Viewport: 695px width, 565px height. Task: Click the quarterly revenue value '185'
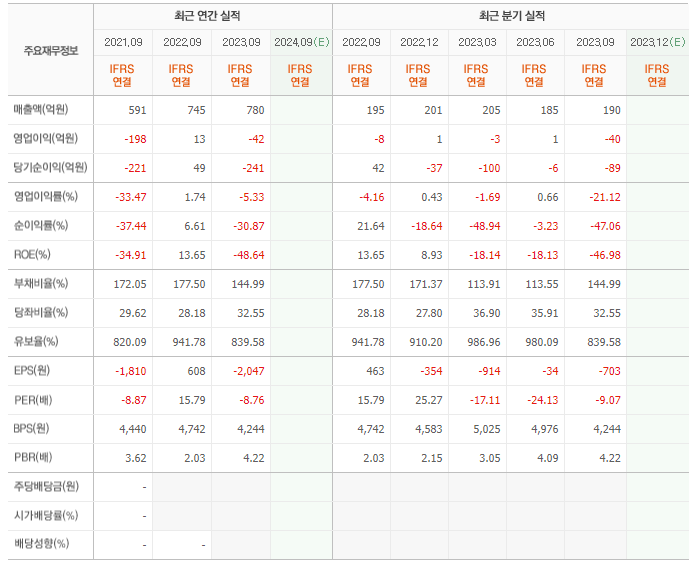point(549,110)
